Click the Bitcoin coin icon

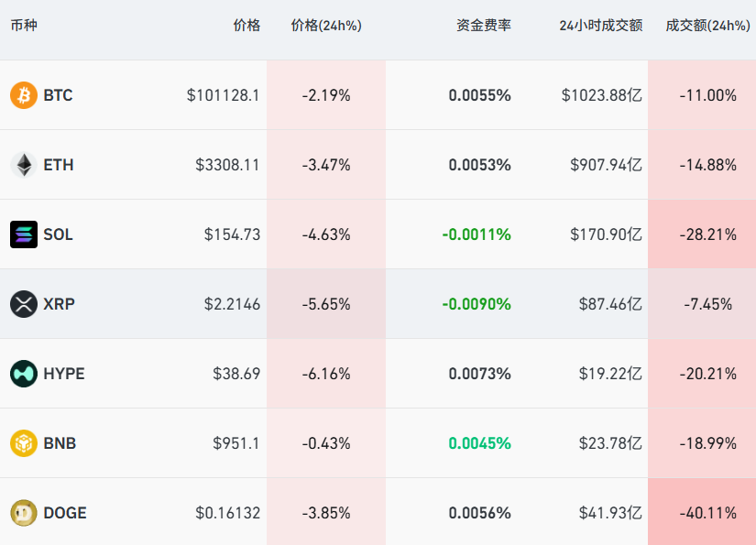pos(24,95)
